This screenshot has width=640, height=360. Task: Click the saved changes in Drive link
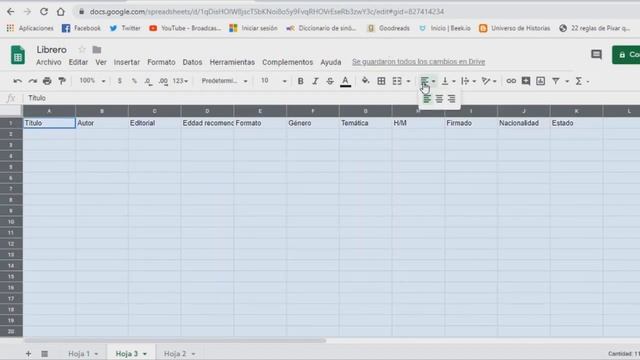418,62
